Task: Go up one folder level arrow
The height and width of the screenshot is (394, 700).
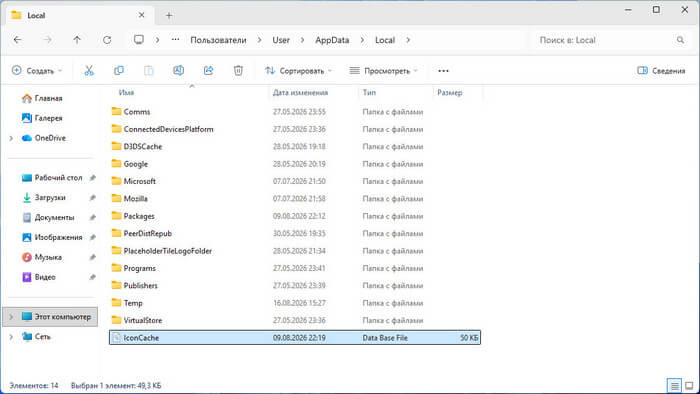Action: 77,40
